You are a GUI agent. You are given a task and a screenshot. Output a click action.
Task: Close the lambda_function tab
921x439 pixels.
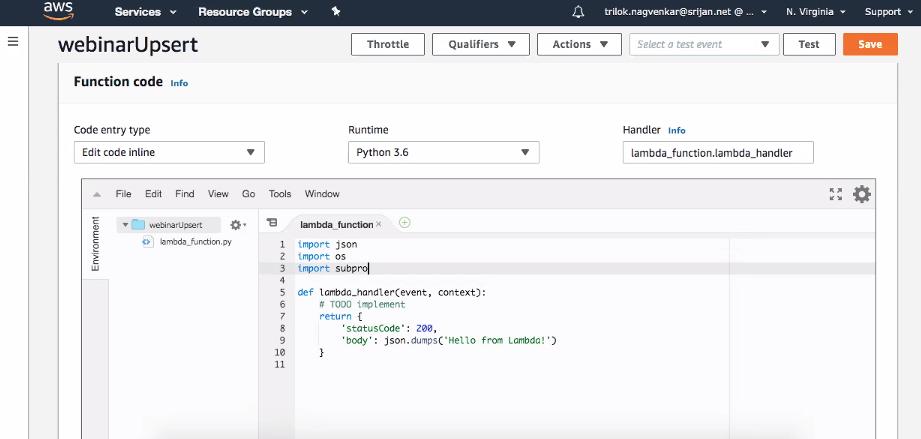(379, 224)
